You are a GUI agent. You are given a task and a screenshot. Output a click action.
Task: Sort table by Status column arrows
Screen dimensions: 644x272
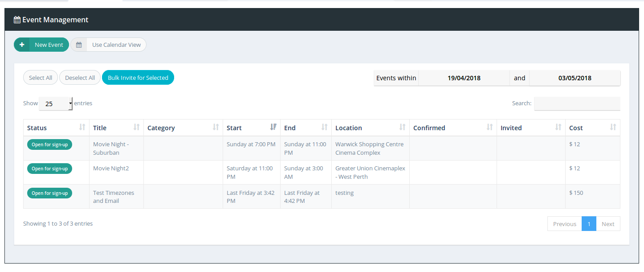(82, 128)
